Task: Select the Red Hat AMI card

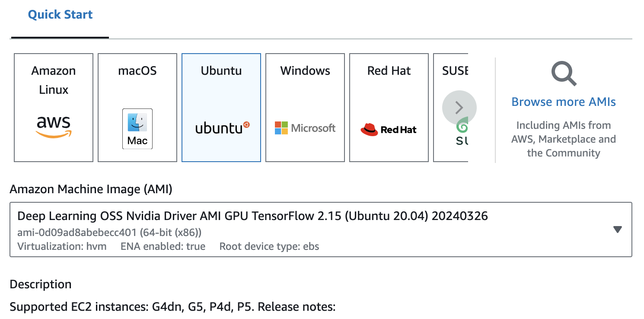Action: pyautogui.click(x=389, y=108)
